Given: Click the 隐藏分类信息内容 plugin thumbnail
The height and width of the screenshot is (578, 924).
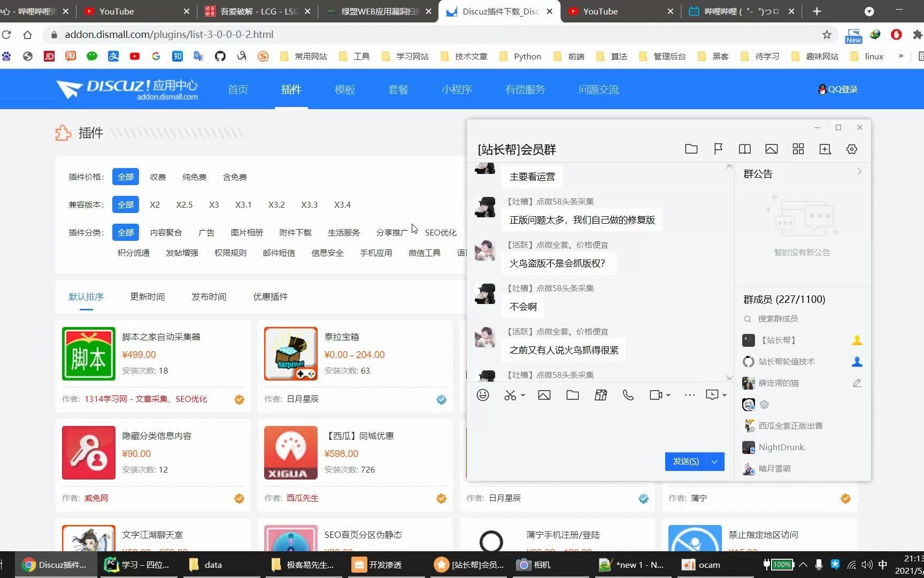Looking at the screenshot, I should pos(89,453).
